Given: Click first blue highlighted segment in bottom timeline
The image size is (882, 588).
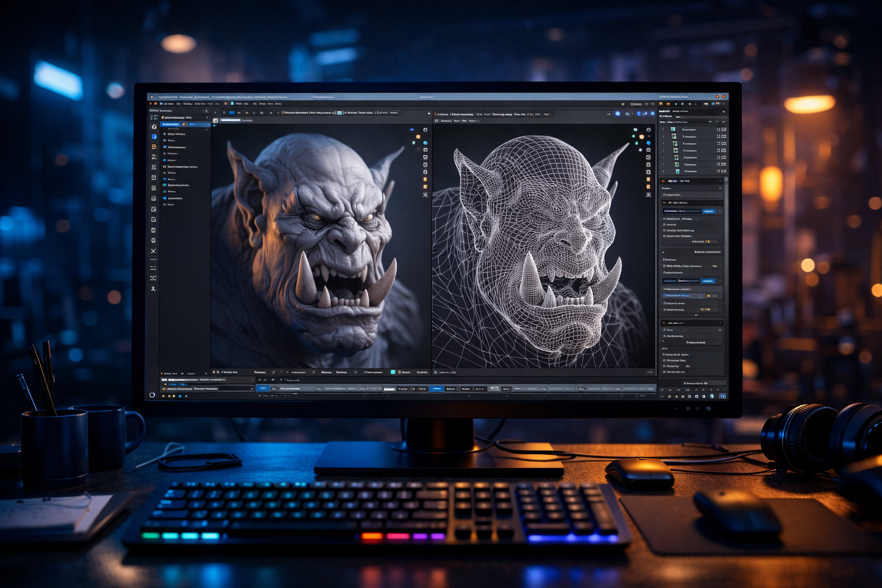Looking at the screenshot, I should tap(263, 389).
